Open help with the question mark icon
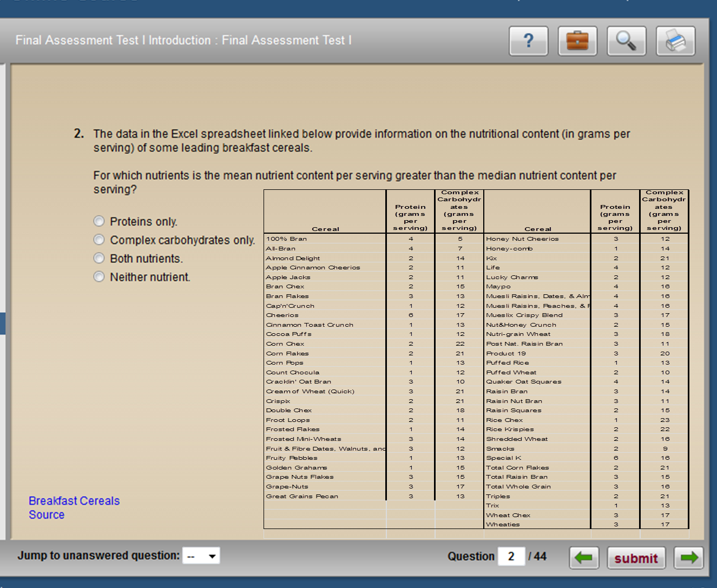This screenshot has width=717, height=588. point(528,41)
